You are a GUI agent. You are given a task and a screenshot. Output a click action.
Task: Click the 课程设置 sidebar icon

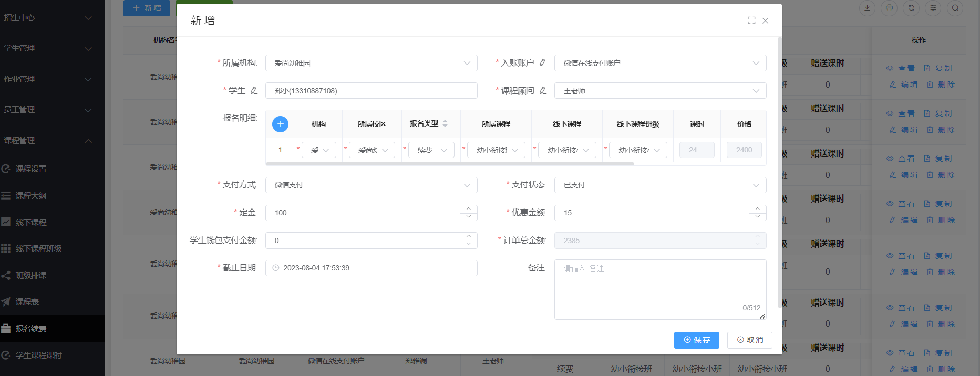6,169
